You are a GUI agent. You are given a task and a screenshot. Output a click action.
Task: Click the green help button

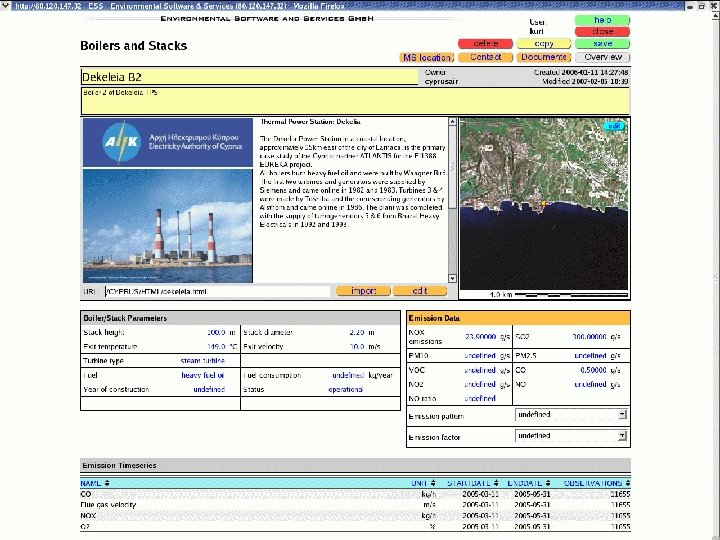click(x=602, y=20)
